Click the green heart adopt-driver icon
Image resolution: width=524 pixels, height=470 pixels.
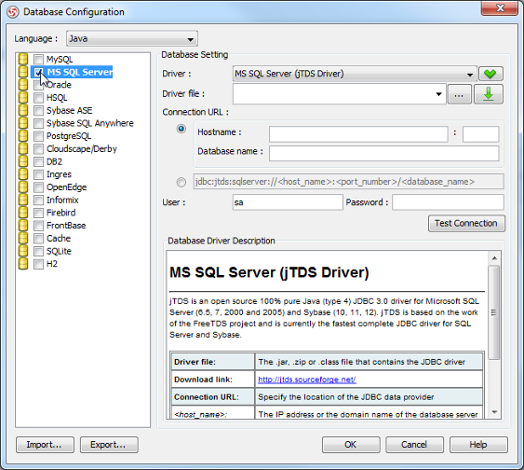[x=490, y=74]
